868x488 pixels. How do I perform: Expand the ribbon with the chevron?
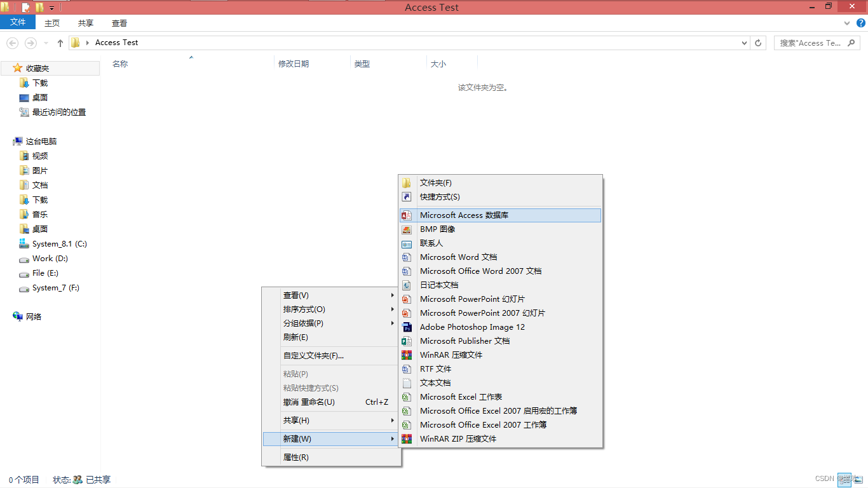(x=847, y=23)
